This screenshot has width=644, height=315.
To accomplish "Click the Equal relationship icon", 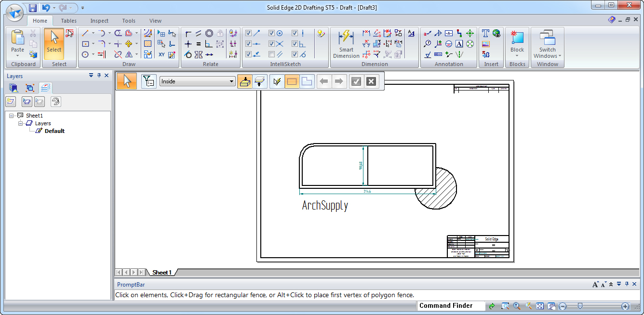I will tap(199, 44).
